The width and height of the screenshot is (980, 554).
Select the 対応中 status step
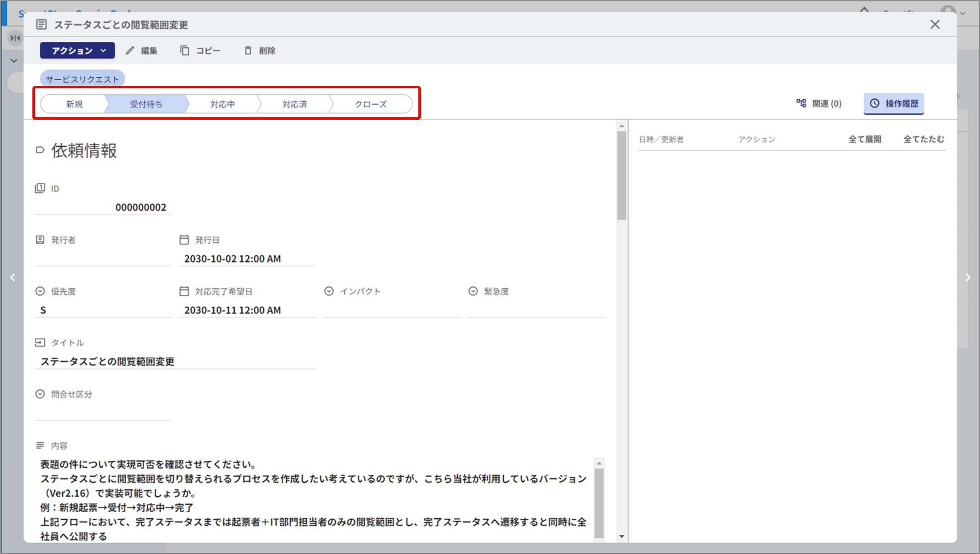tap(222, 104)
